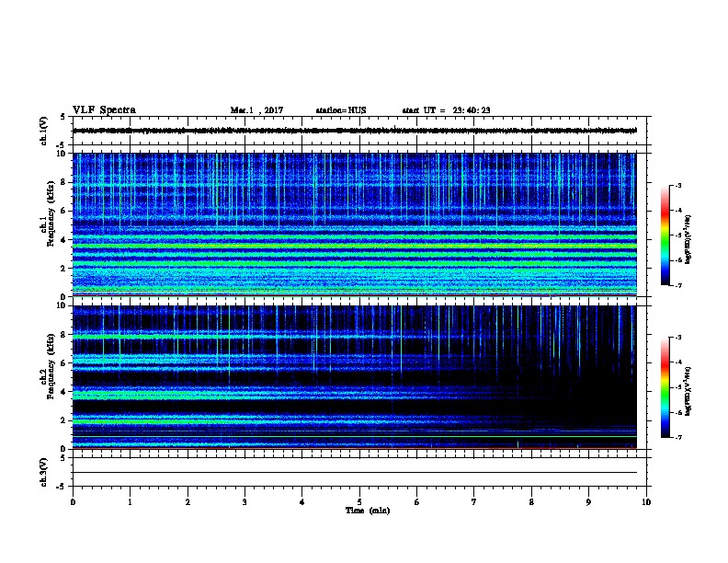Click the ch.1(V) waveform trace
Viewport: 728px width, 563px height.
(x=355, y=131)
